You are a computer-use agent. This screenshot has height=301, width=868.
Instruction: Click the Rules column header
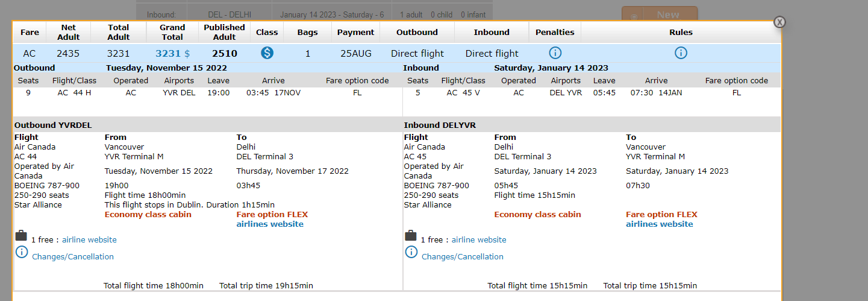coord(681,32)
